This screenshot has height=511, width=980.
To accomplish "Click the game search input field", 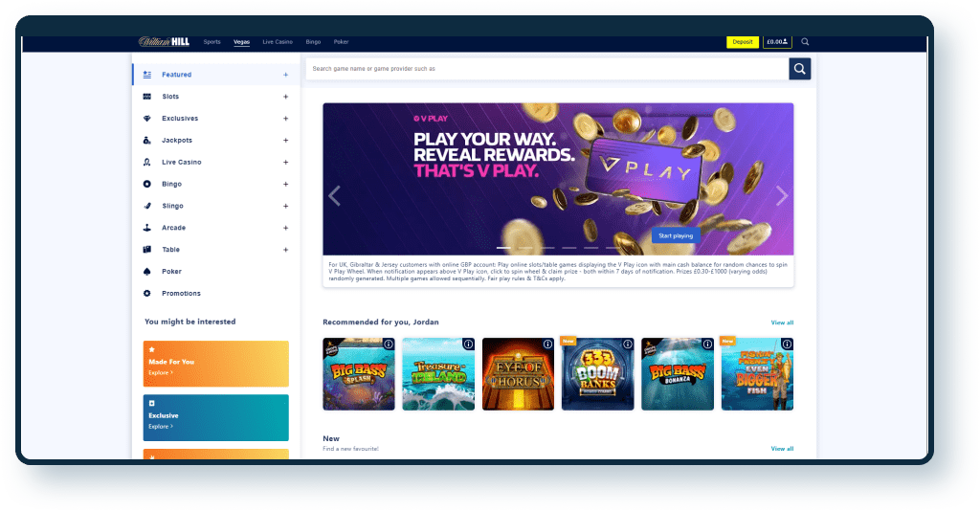I will pyautogui.click(x=547, y=69).
